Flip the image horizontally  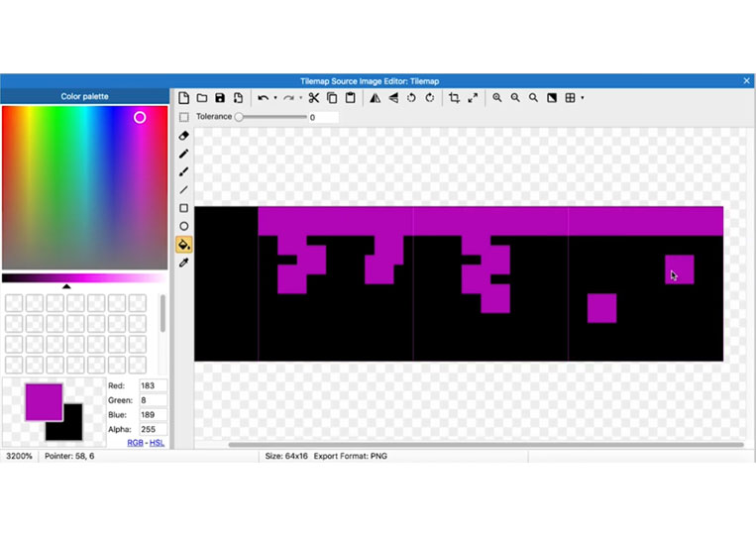[x=376, y=98]
